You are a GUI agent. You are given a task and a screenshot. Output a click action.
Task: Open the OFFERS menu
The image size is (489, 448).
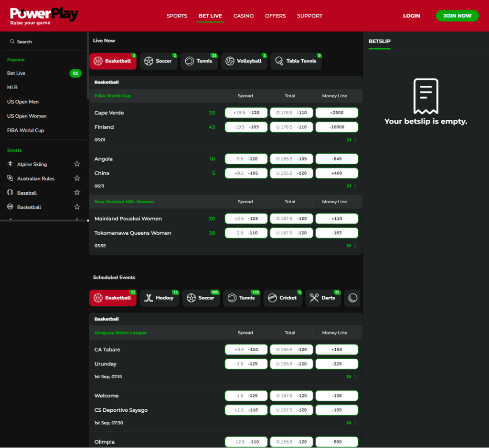pyautogui.click(x=276, y=16)
